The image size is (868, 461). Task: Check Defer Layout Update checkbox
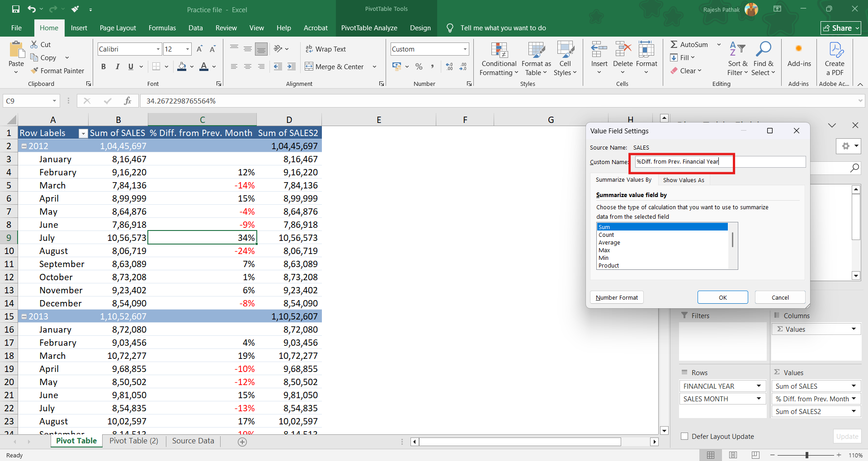684,436
